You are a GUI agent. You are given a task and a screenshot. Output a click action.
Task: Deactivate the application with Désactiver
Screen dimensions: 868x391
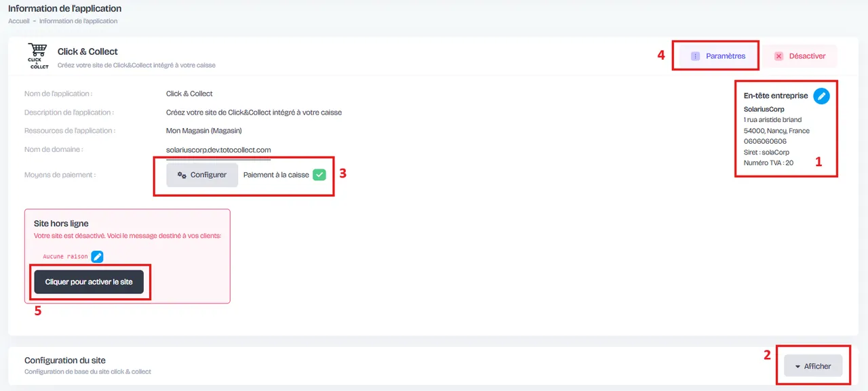[x=800, y=56]
